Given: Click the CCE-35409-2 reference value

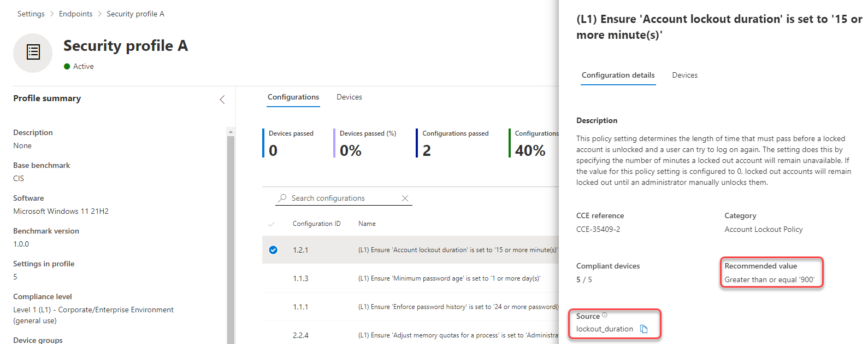Looking at the screenshot, I should click(x=598, y=229).
